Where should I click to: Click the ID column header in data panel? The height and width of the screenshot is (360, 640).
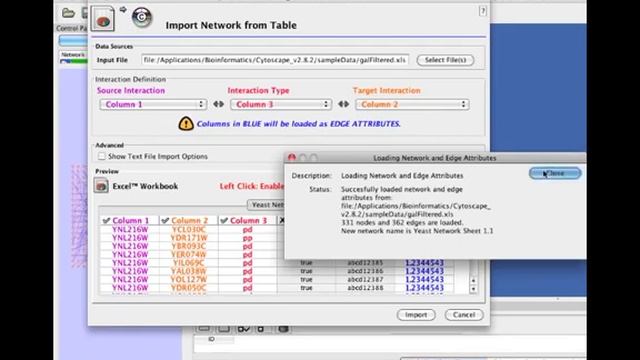pos(211,339)
